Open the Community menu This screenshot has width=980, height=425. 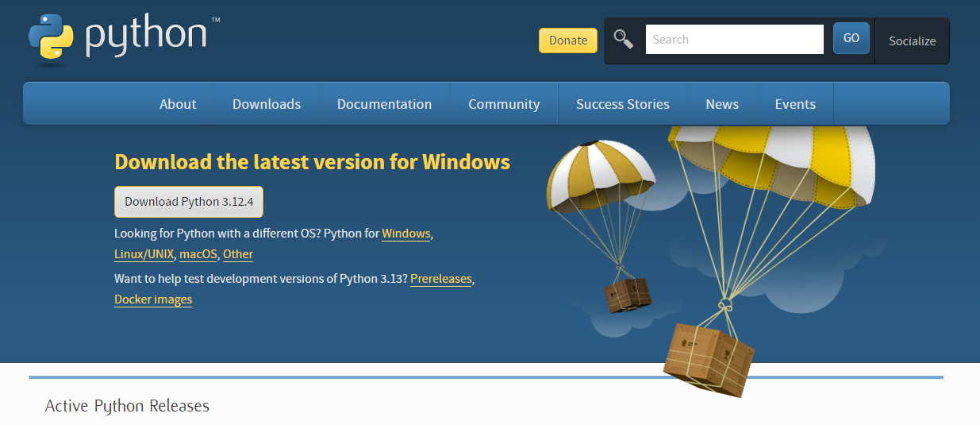[504, 104]
